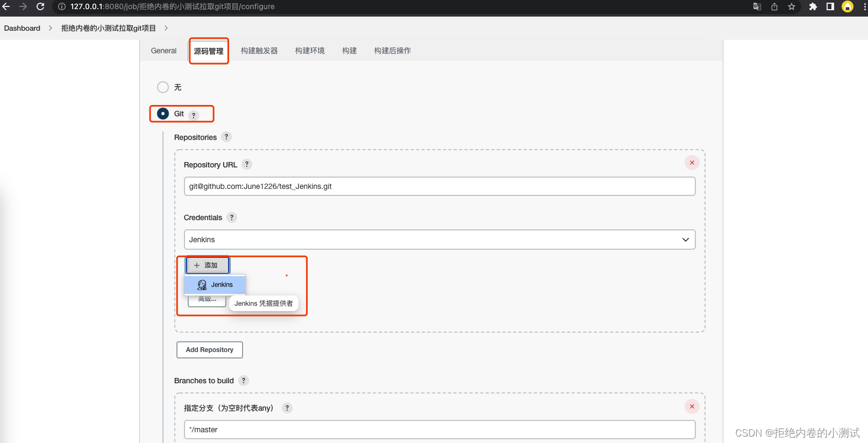The width and height of the screenshot is (868, 443).
Task: Open help for the Git option
Action: tap(194, 115)
